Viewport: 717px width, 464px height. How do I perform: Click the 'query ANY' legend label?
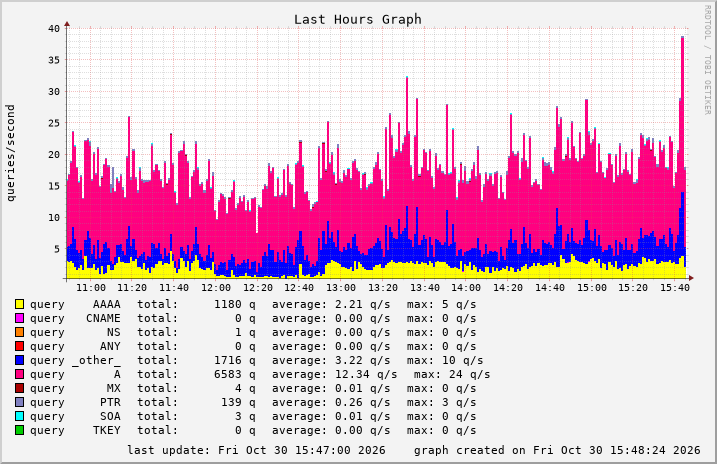pyautogui.click(x=75, y=347)
